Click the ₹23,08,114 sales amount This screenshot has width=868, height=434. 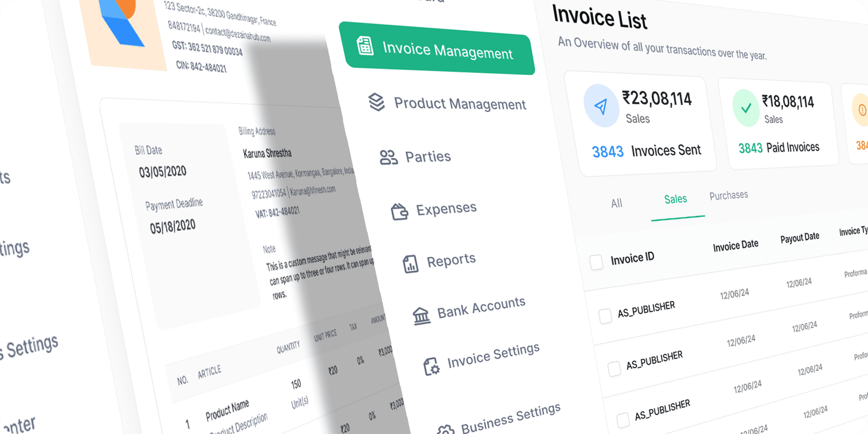coord(657,98)
